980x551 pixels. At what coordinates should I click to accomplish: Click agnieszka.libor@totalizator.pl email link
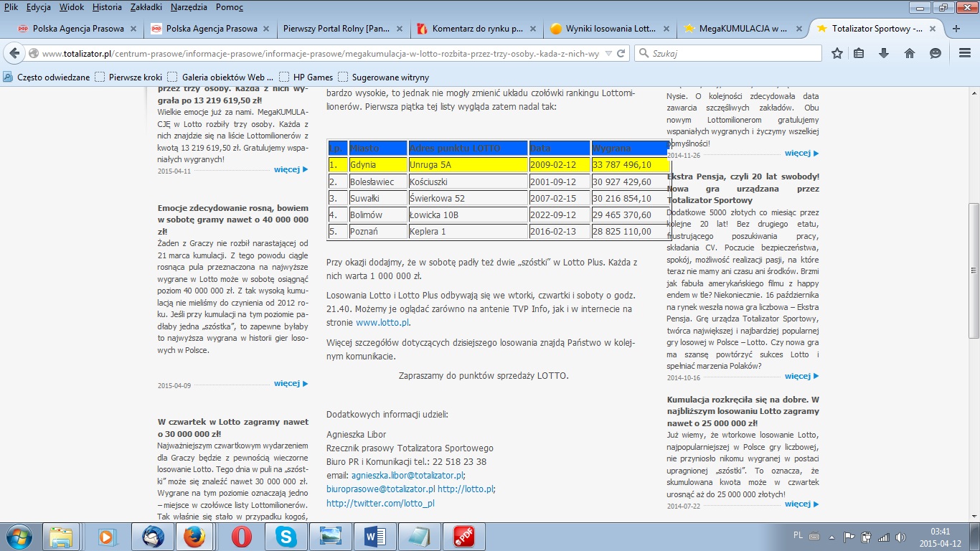pos(407,475)
